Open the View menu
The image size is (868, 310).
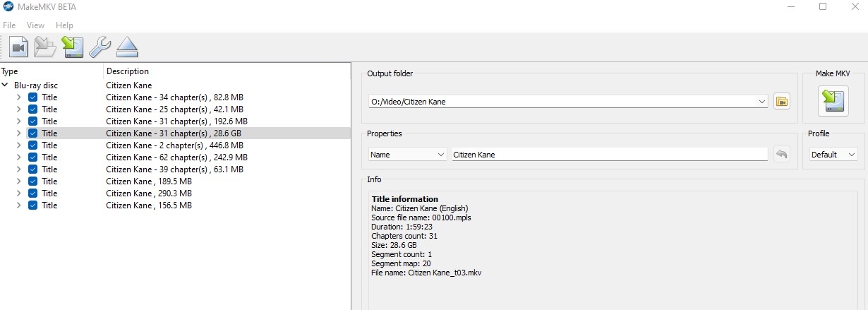(x=35, y=25)
